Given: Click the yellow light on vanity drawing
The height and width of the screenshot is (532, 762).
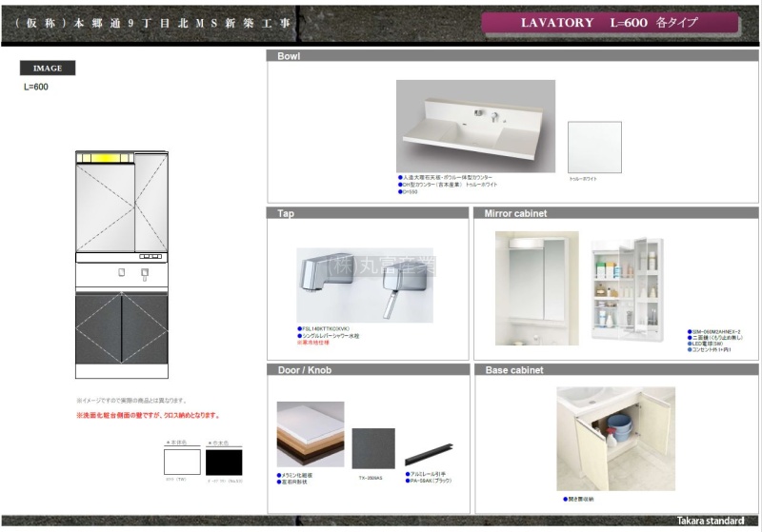Looking at the screenshot, I should [105, 158].
